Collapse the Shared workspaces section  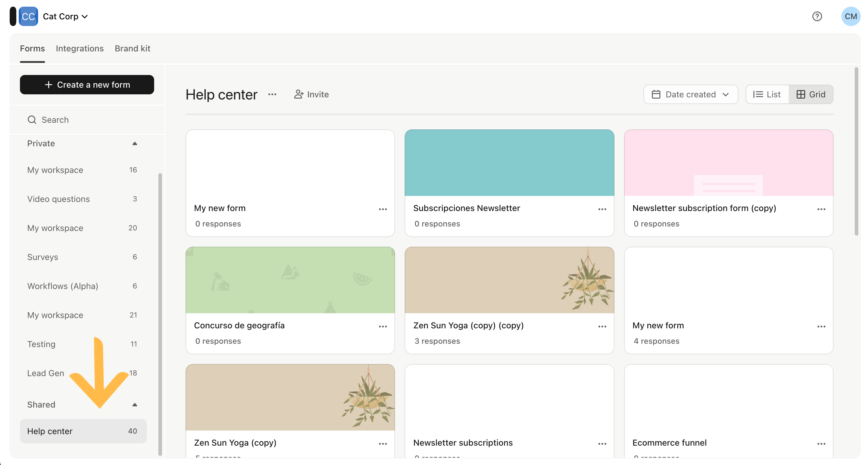coord(135,405)
